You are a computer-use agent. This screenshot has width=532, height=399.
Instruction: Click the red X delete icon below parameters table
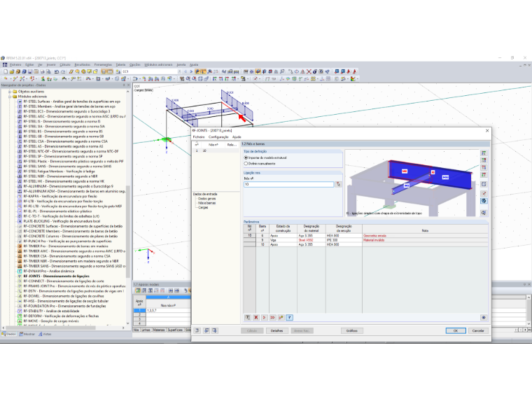(x=256, y=318)
